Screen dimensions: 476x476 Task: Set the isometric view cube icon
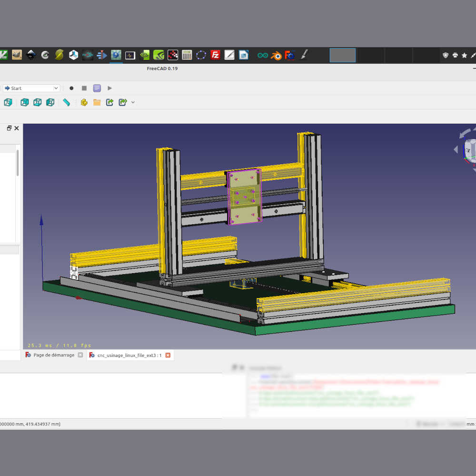8,102
